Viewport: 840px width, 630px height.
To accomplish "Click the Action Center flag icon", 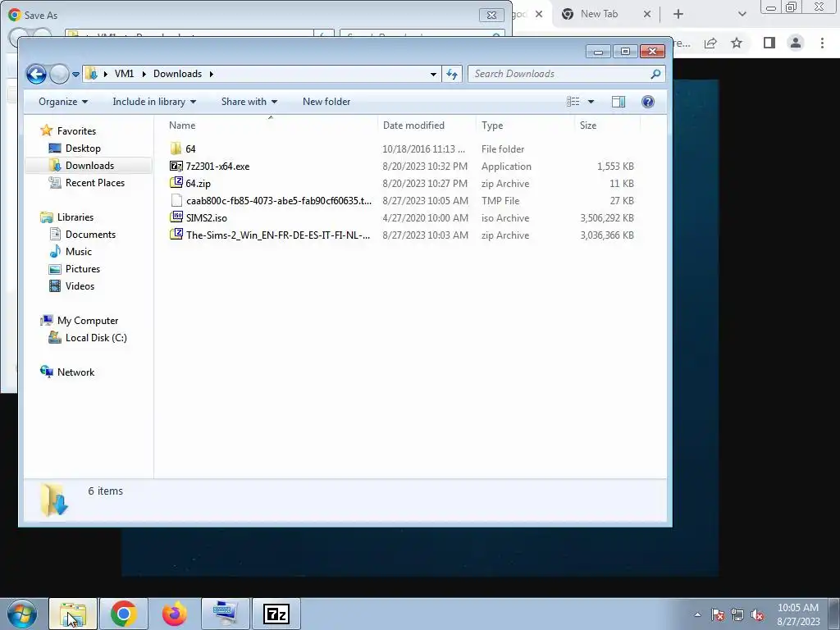I will pos(717,614).
